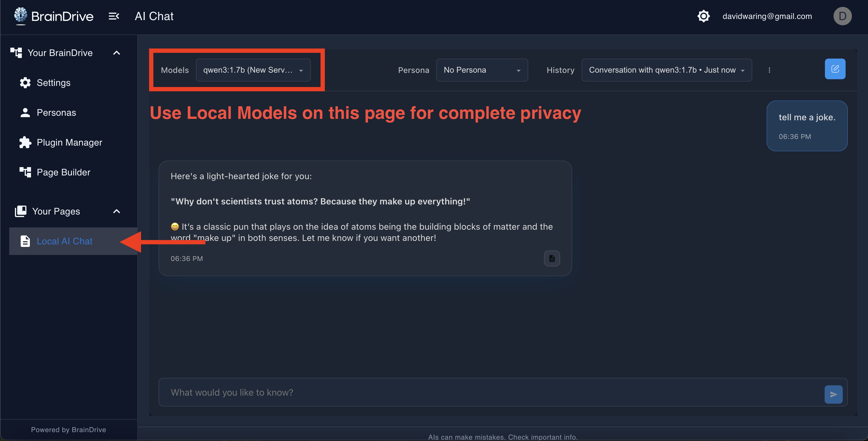Screen dimensions: 868x441
Task: Open the user avatar D menu
Action: tap(842, 16)
